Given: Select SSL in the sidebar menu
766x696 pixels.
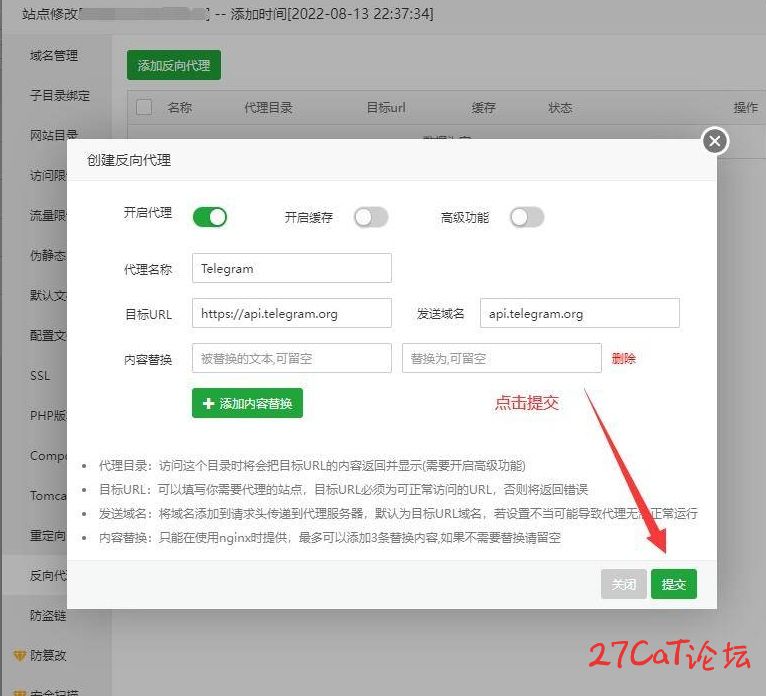Looking at the screenshot, I should [x=40, y=376].
